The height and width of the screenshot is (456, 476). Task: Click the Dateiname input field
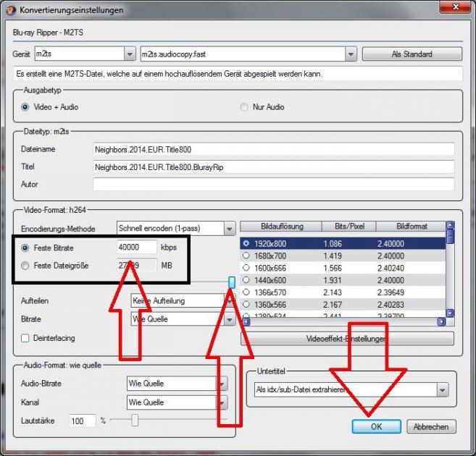tap(274, 150)
